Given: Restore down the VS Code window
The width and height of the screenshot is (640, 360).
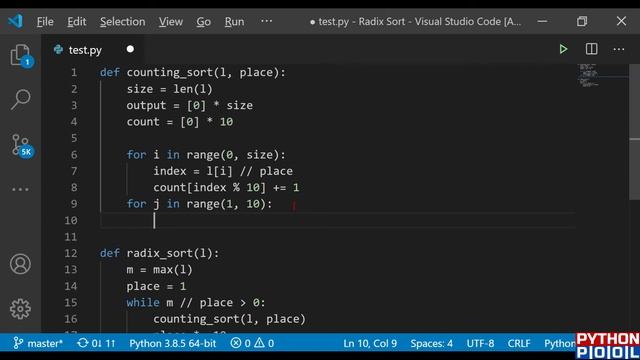Looking at the screenshot, I should click(x=582, y=21).
